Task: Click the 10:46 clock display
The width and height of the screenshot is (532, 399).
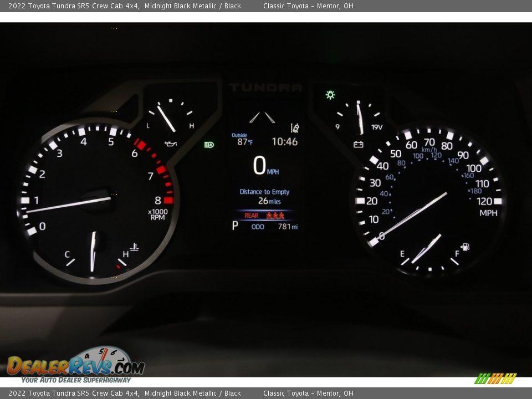Action: coord(284,142)
